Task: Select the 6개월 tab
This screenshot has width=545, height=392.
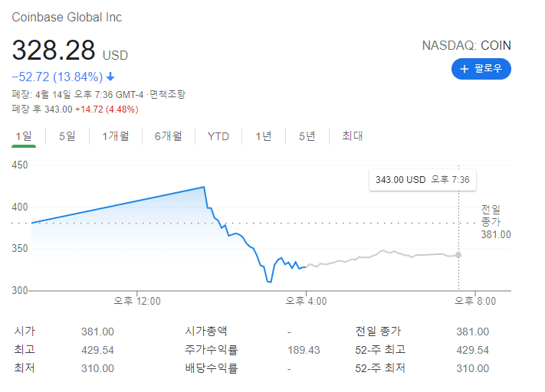Action: pos(168,136)
